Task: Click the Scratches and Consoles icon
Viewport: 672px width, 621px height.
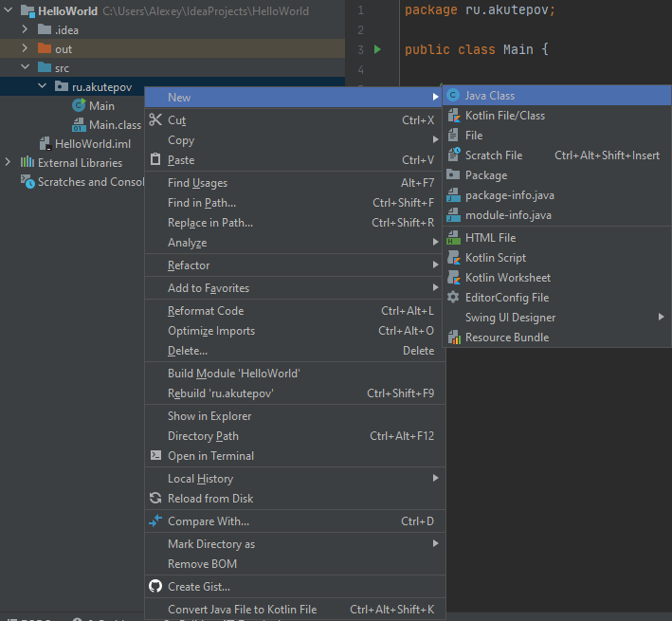Action: point(27,181)
